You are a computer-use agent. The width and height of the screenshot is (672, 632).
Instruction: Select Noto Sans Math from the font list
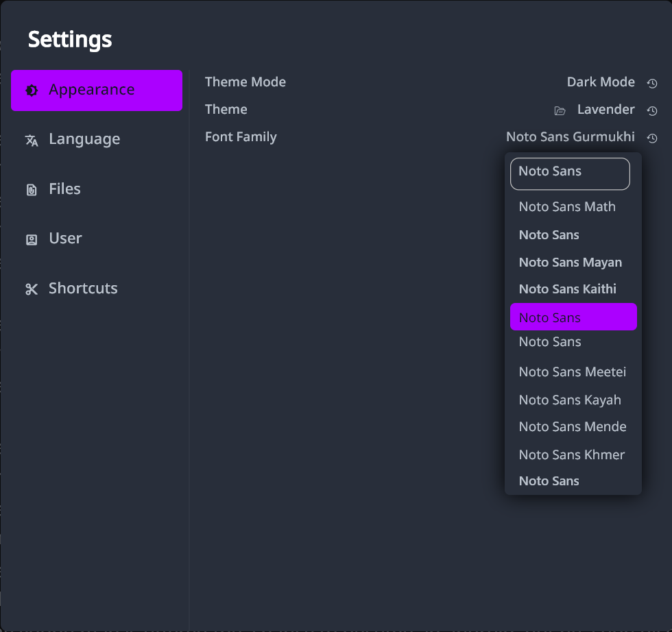[x=567, y=206]
